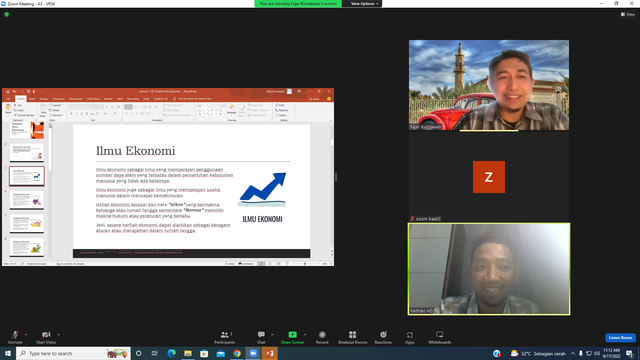Click Find in the Editing group
This screenshot has height=360, width=640.
point(280,105)
